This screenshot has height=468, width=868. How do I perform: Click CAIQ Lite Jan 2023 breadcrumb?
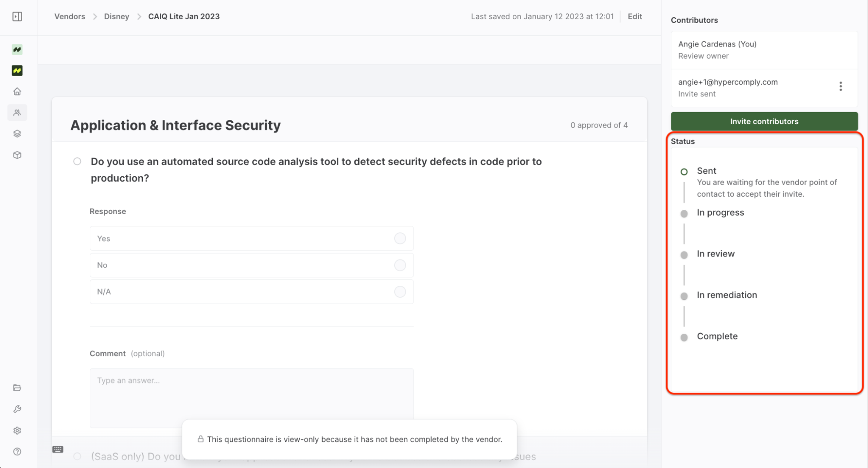coord(184,17)
